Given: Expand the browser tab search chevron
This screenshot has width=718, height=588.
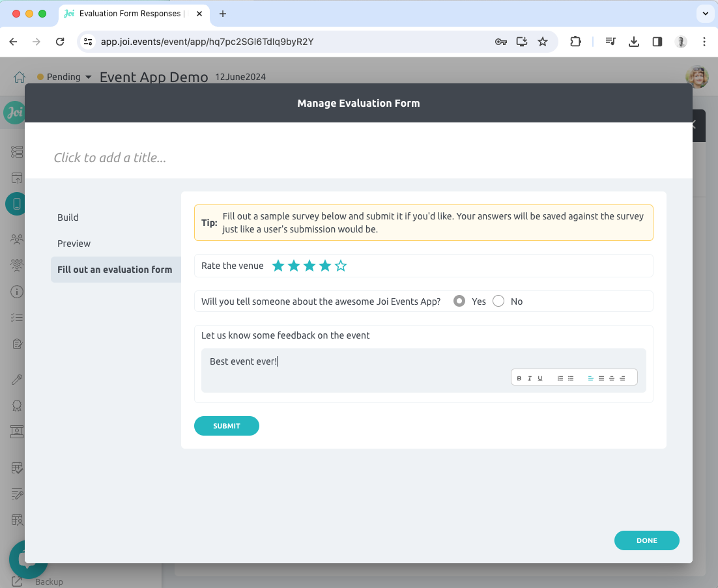Looking at the screenshot, I should click(705, 14).
